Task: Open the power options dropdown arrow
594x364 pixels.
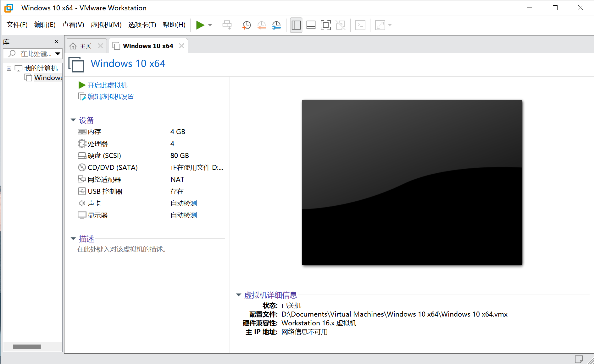Action: [x=210, y=25]
